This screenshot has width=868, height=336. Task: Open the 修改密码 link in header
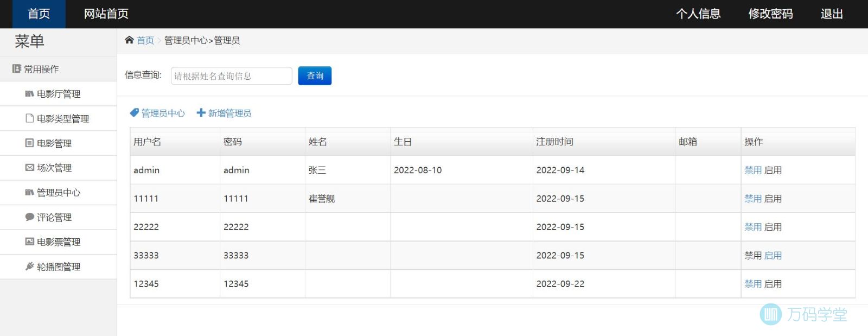coord(770,14)
